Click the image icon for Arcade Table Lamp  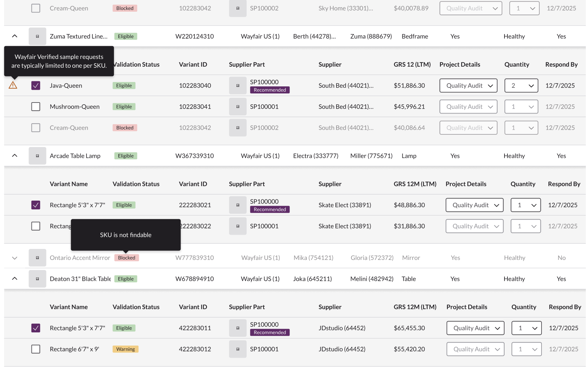click(37, 156)
